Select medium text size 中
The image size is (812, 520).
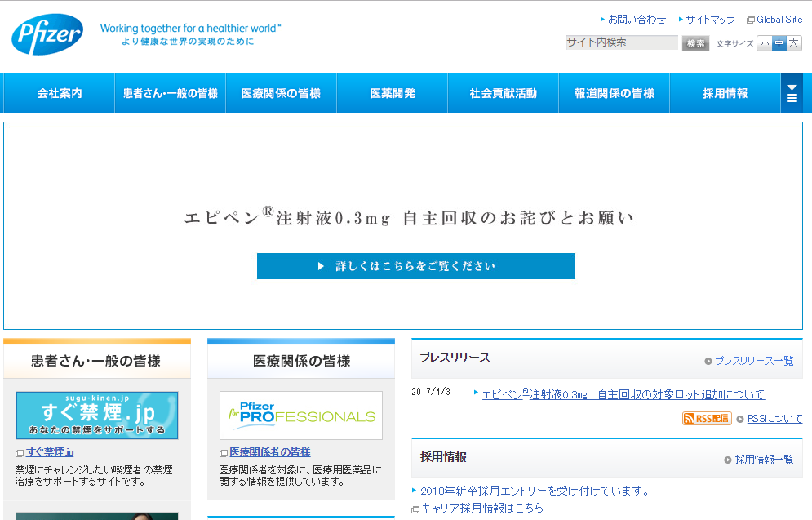coord(779,43)
